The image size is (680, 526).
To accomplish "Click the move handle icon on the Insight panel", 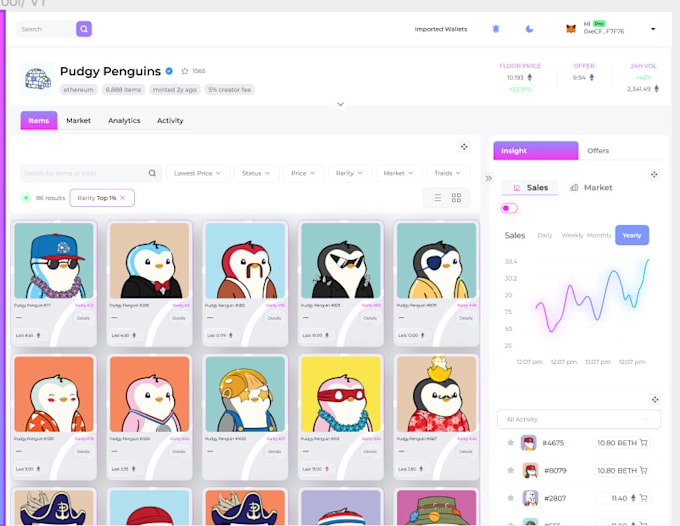I will [x=654, y=174].
